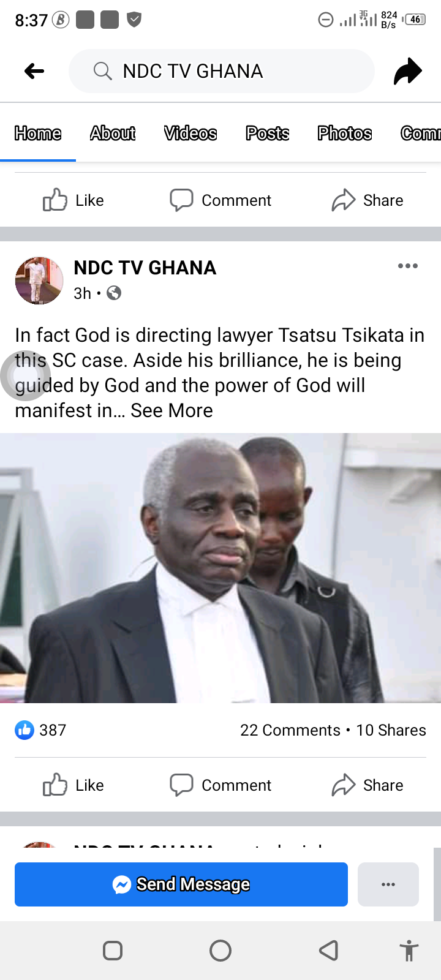Like the Tsatsu Tsikata post
Screen dimensions: 441x980
(73, 785)
